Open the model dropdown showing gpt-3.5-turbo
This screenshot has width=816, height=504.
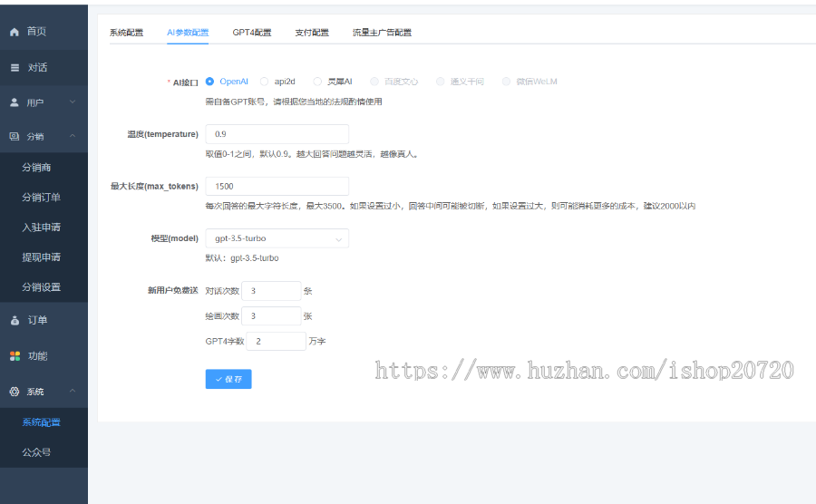click(277, 238)
